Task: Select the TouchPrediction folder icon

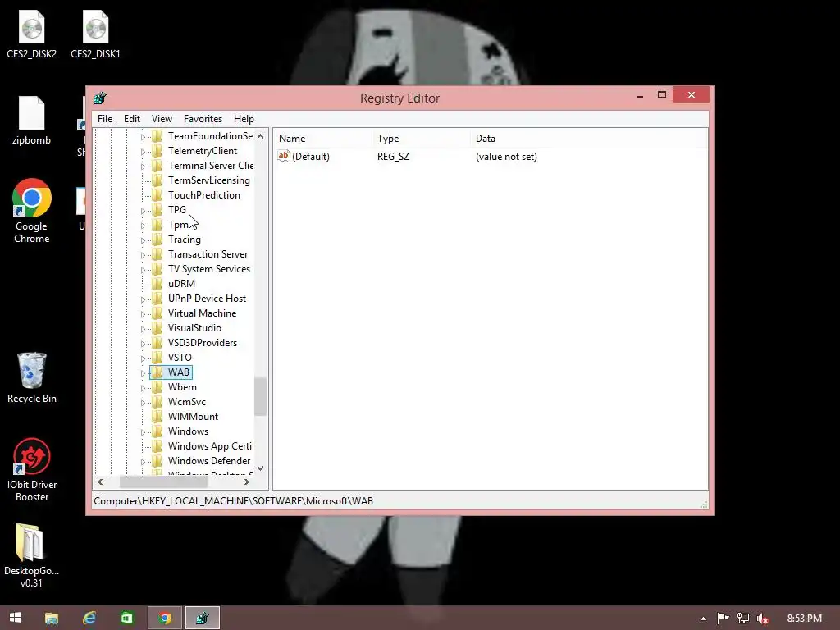Action: point(157,195)
